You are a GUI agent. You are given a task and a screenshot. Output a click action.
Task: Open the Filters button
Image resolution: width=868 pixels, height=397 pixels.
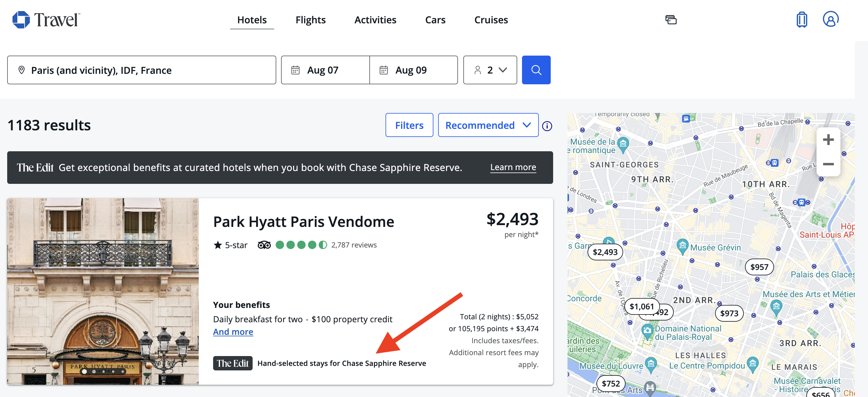click(409, 125)
